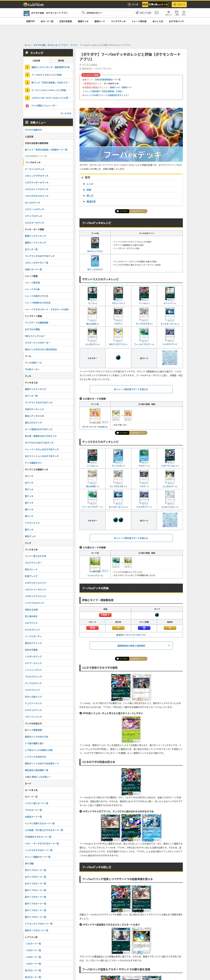Open 最強デッキ in navigation bar
Image resolution: width=210 pixels, height=980 pixels.
click(83, 21)
